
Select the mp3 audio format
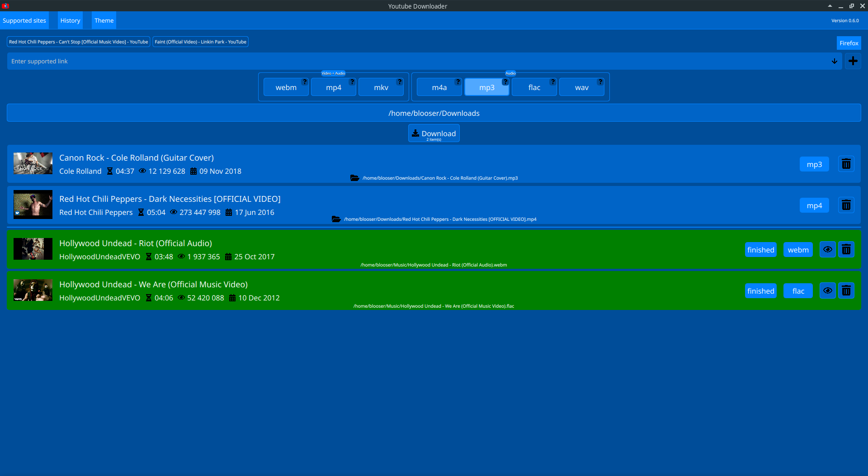[x=486, y=87]
